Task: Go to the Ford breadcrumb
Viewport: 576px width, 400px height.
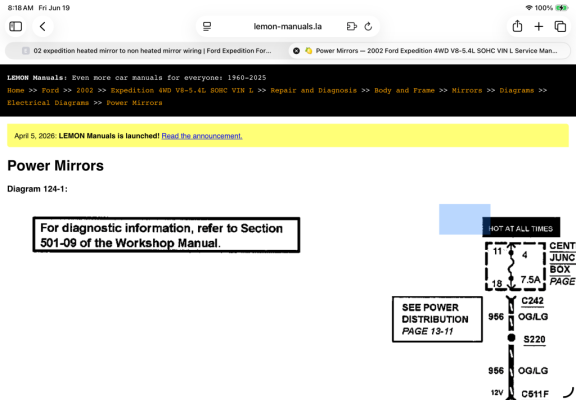Action: pyautogui.click(x=50, y=90)
